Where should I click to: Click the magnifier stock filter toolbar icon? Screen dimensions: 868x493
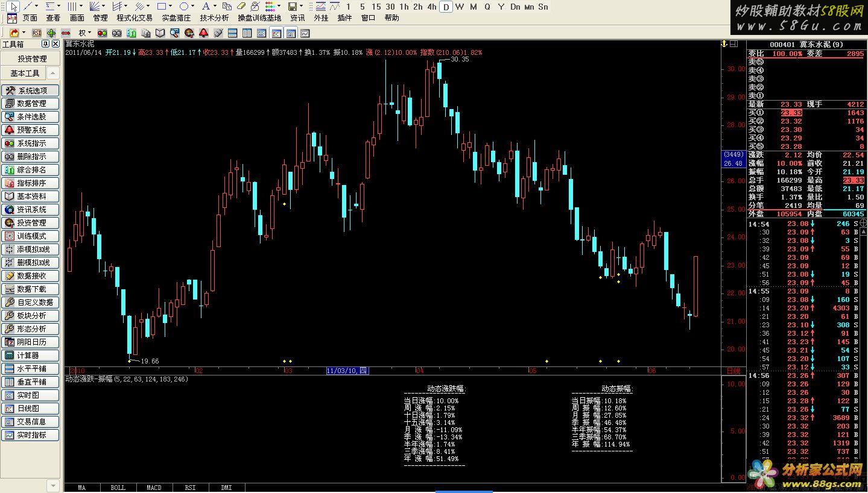(174, 33)
